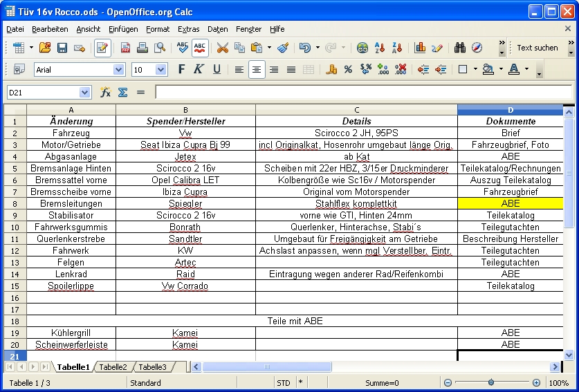Click the Sum sigma icon
Viewport: 579px width, 392px height.
(x=122, y=92)
